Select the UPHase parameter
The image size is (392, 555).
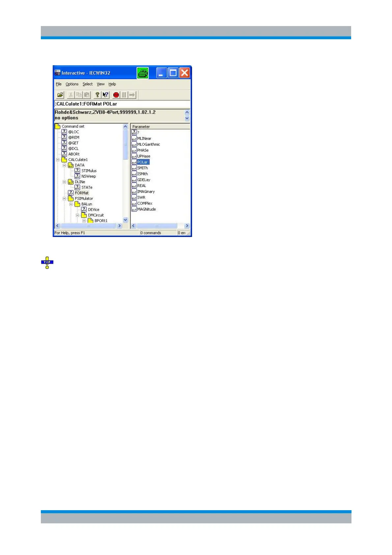[144, 156]
